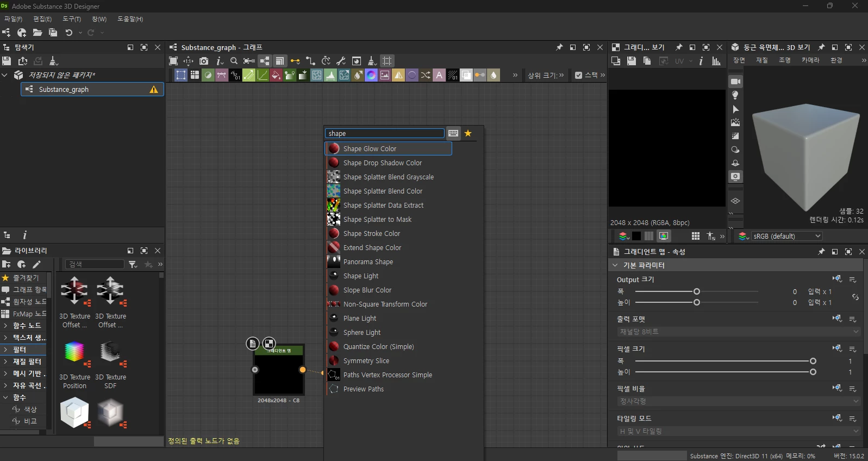The width and height of the screenshot is (868, 461).
Task: Click the histogram icon in 2D view toolbar
Action: pos(716,61)
